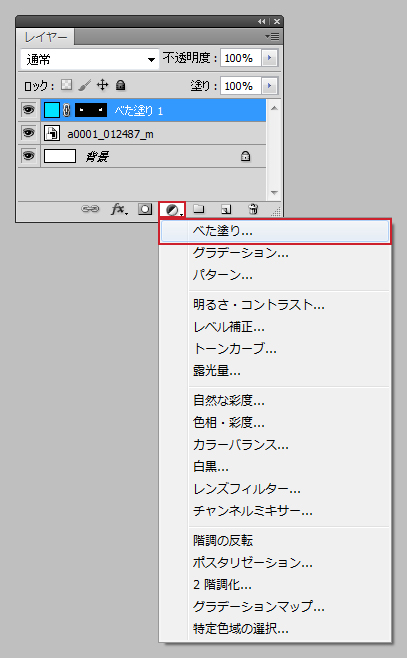Click the adjustment layer icon
Image resolution: width=407 pixels, height=658 pixels.
pos(172,209)
